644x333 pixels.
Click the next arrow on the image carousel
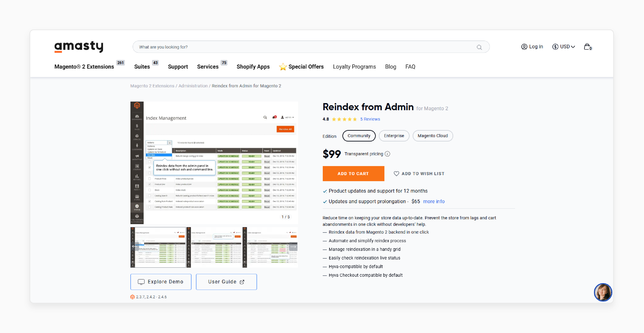point(295,247)
